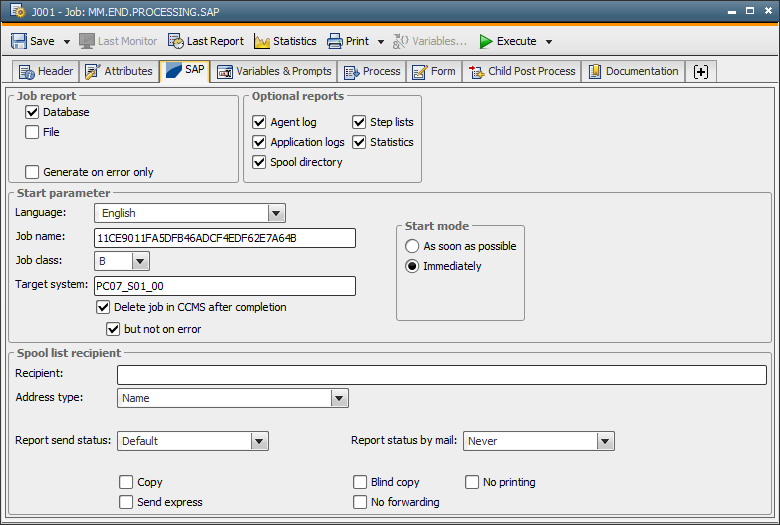Uncheck the Database job report checkbox

tap(32, 112)
